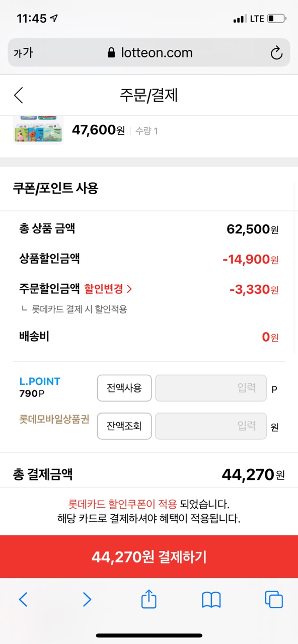Open 할인변경 discount change option

click(108, 289)
